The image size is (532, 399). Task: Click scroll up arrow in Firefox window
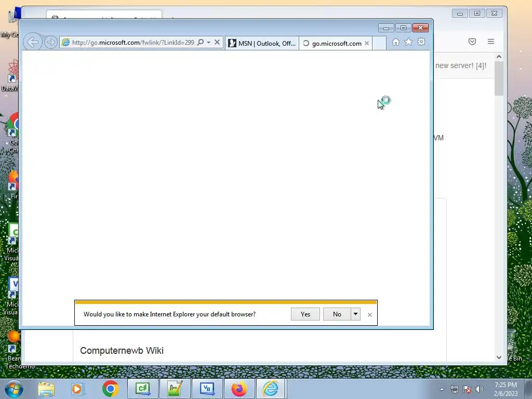[x=499, y=57]
